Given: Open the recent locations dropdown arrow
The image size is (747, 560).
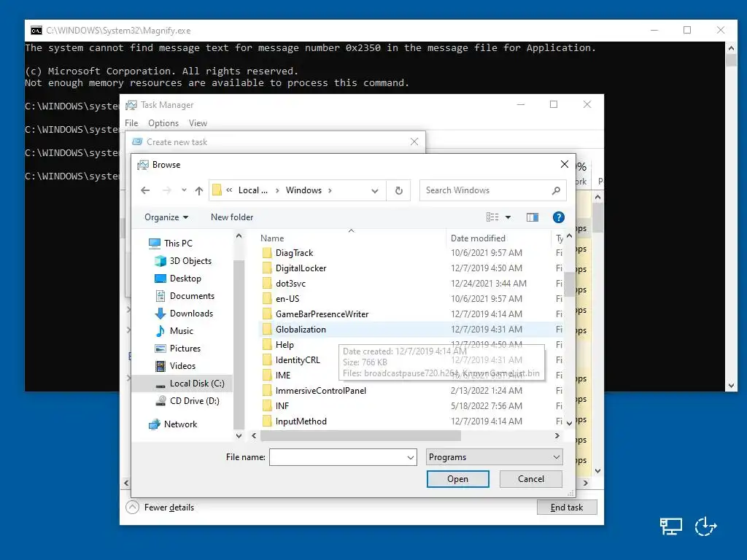Looking at the screenshot, I should click(x=184, y=190).
